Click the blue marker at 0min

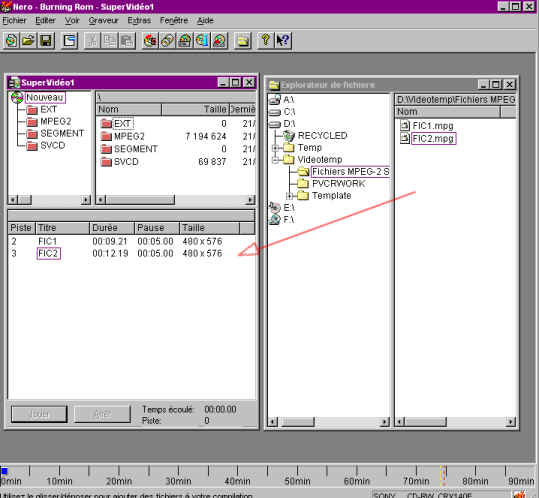pyautogui.click(x=4, y=471)
